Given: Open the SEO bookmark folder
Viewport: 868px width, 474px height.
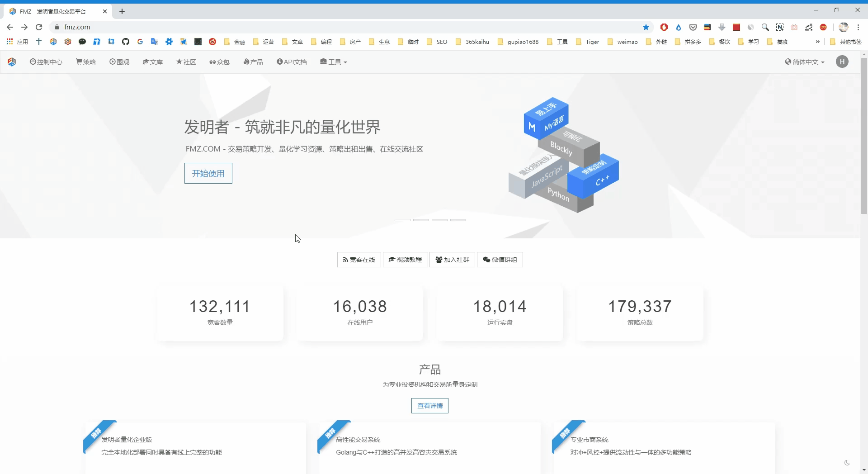Looking at the screenshot, I should (x=437, y=42).
